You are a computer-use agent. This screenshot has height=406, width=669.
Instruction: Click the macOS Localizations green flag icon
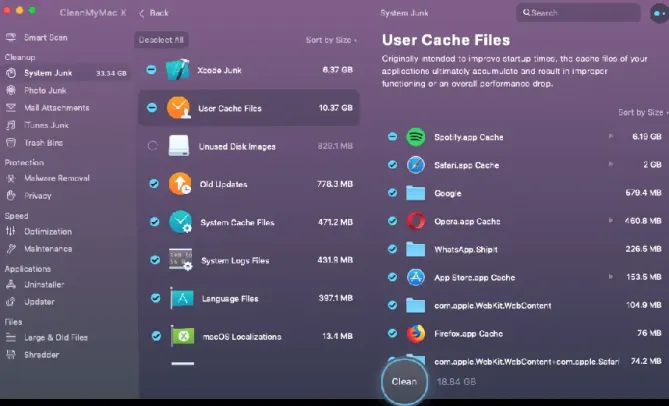pyautogui.click(x=183, y=336)
